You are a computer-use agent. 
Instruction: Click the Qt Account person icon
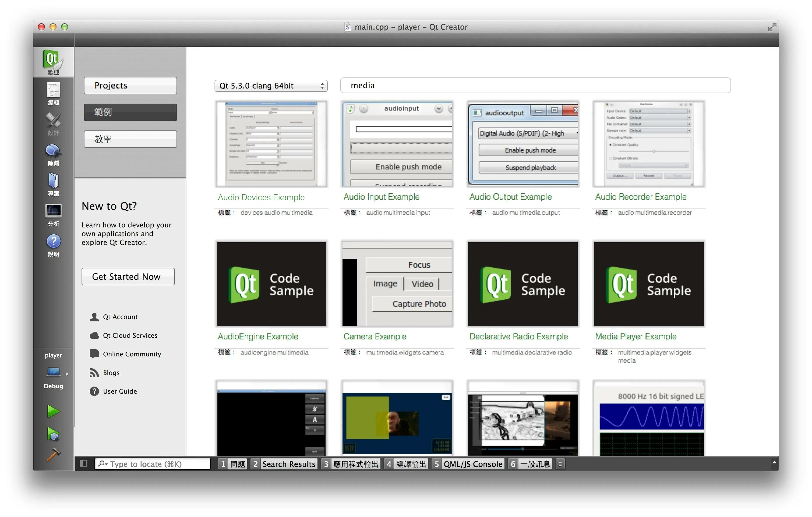[94, 317]
